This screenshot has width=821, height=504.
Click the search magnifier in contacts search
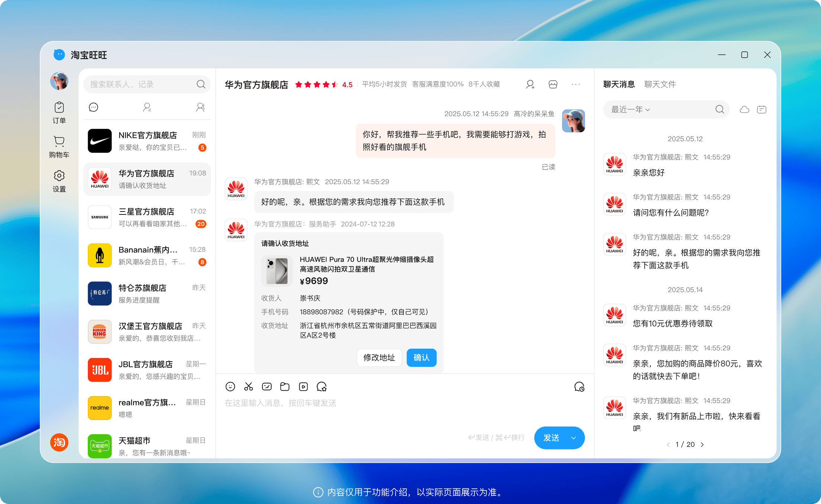[x=201, y=84]
